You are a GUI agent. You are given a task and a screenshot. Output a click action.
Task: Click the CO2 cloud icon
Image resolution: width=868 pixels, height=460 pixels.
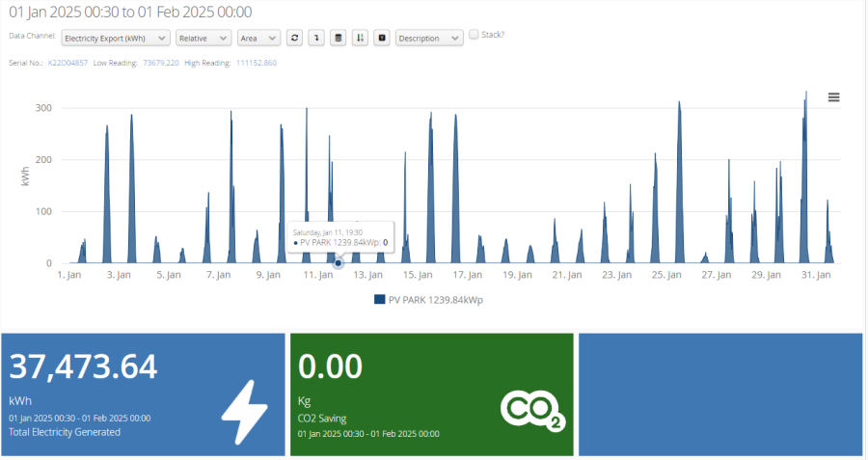tap(531, 409)
